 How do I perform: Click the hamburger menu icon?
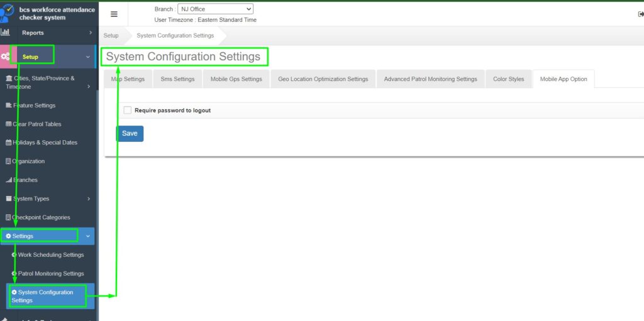114,14
